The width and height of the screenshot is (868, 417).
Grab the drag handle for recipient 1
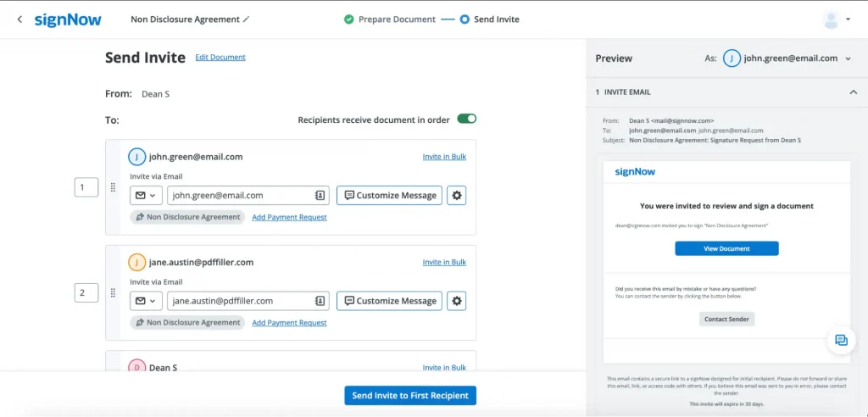(x=113, y=187)
